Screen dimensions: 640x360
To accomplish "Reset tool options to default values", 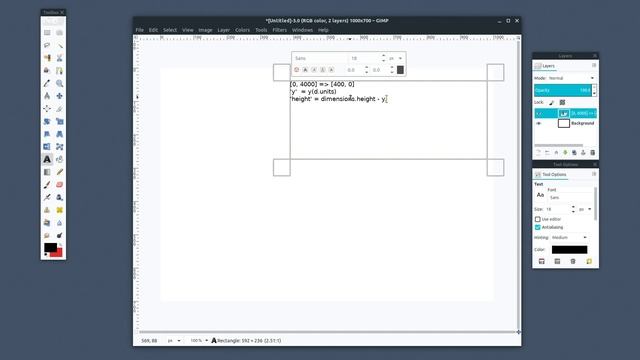I will [589, 261].
